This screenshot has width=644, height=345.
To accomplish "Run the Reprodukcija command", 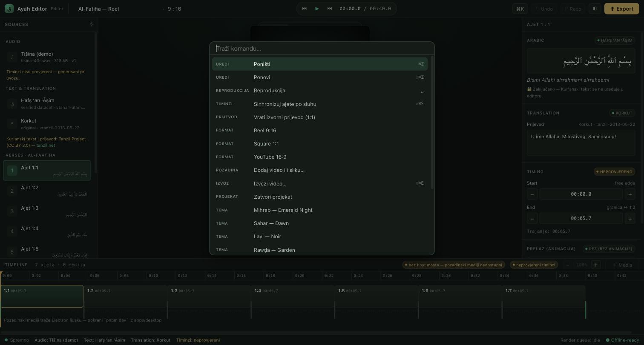I will tap(319, 91).
